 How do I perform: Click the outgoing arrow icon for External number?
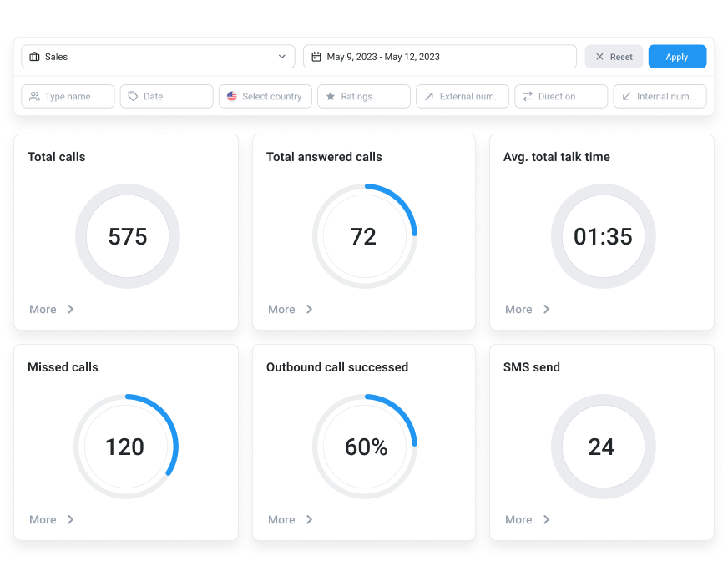[x=429, y=97]
